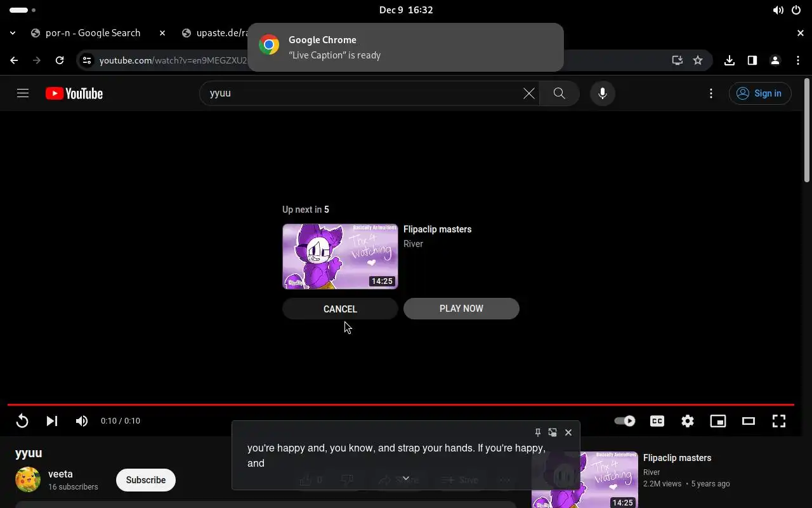The width and height of the screenshot is (812, 508).
Task: Toggle the autoplay switch
Action: (625, 421)
